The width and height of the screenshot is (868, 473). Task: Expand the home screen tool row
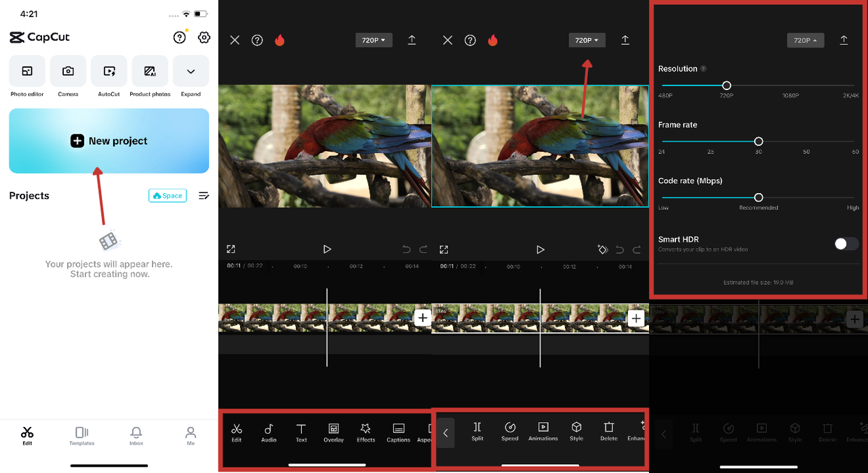pyautogui.click(x=191, y=76)
